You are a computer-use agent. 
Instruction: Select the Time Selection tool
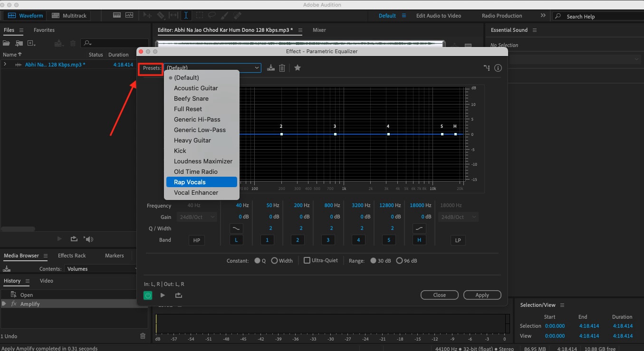click(186, 16)
